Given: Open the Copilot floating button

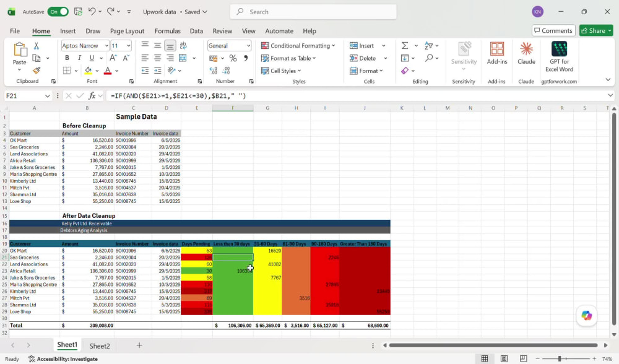Looking at the screenshot, I should pos(586,316).
